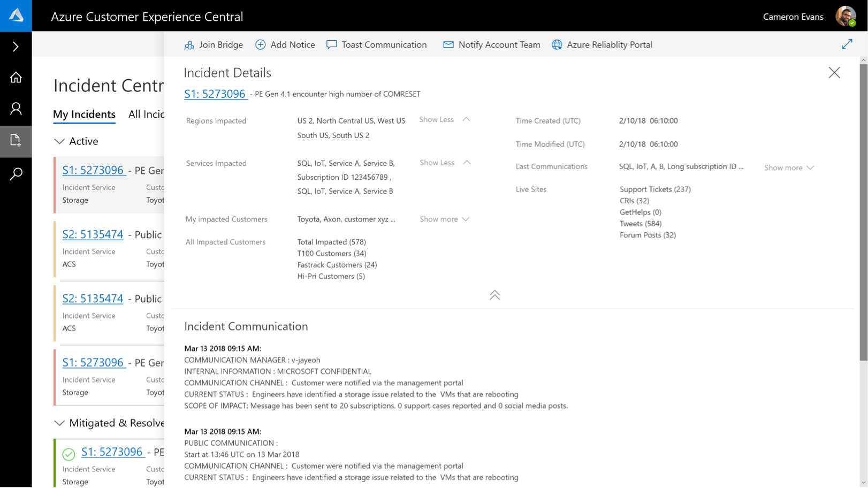The width and height of the screenshot is (868, 488).
Task: Click the panel vertical scrollbar thumb
Action: point(863,212)
